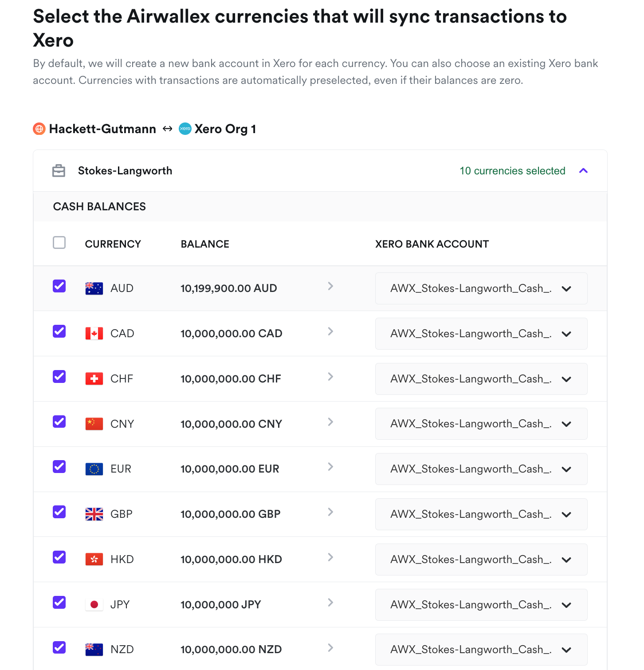Uncheck the AUD currency checkbox
Image resolution: width=644 pixels, height=670 pixels.
click(x=59, y=286)
